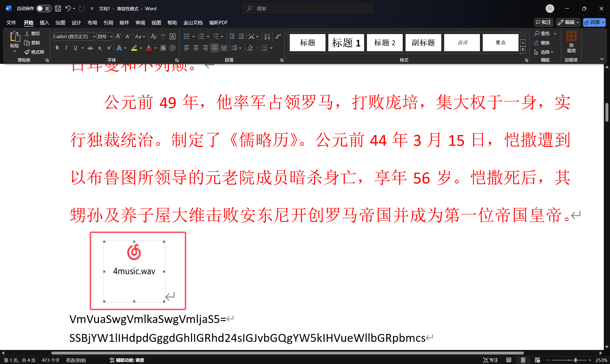The image size is (610, 364).
Task: Switch to the 布局 tab
Action: 92,23
